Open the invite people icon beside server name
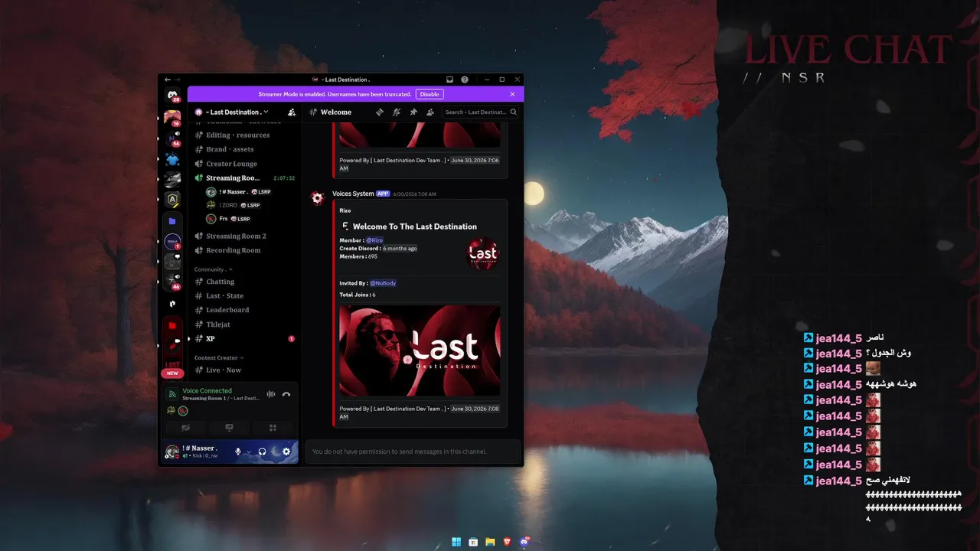 292,112
